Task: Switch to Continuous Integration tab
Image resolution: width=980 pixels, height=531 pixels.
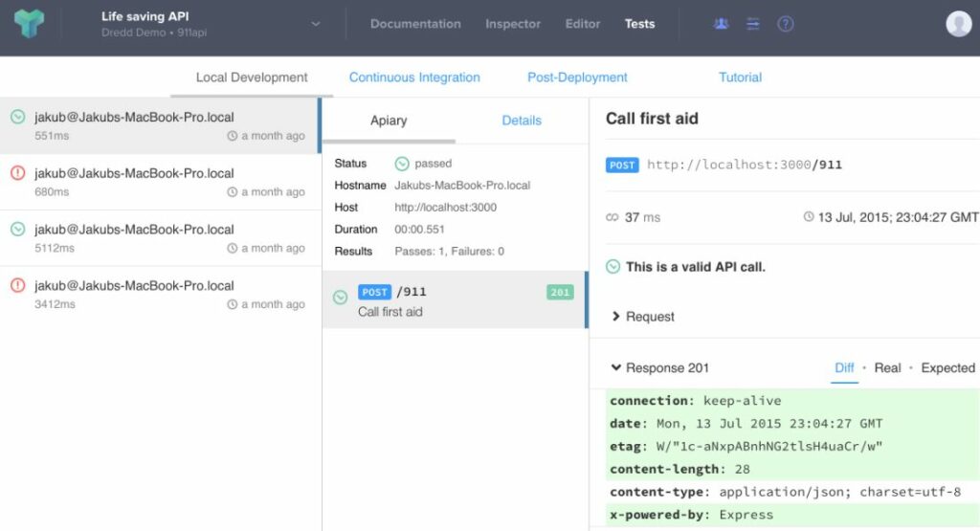Action: [x=414, y=77]
